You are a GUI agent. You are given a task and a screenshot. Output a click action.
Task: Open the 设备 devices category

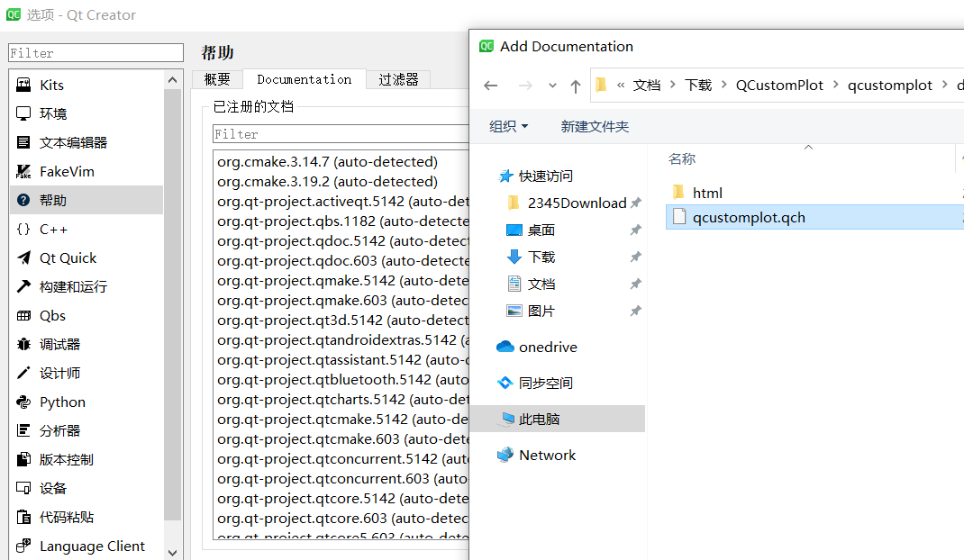point(86,489)
